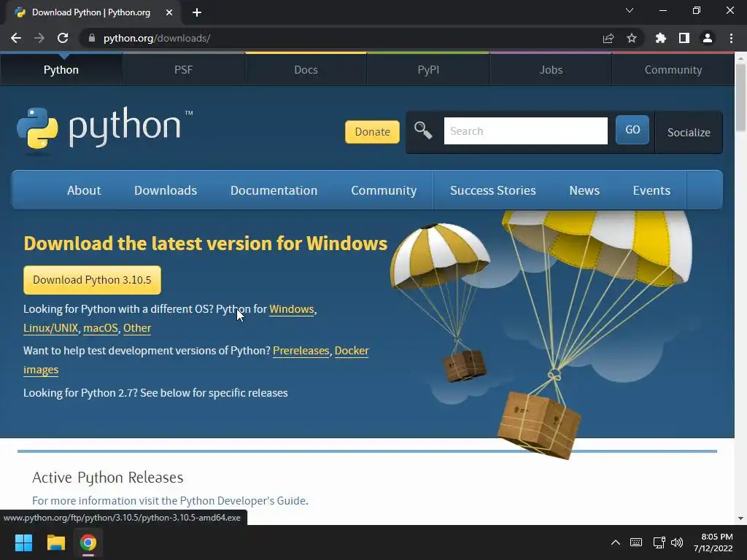Click the Download the latest version heading
The height and width of the screenshot is (560, 747).
(x=205, y=244)
